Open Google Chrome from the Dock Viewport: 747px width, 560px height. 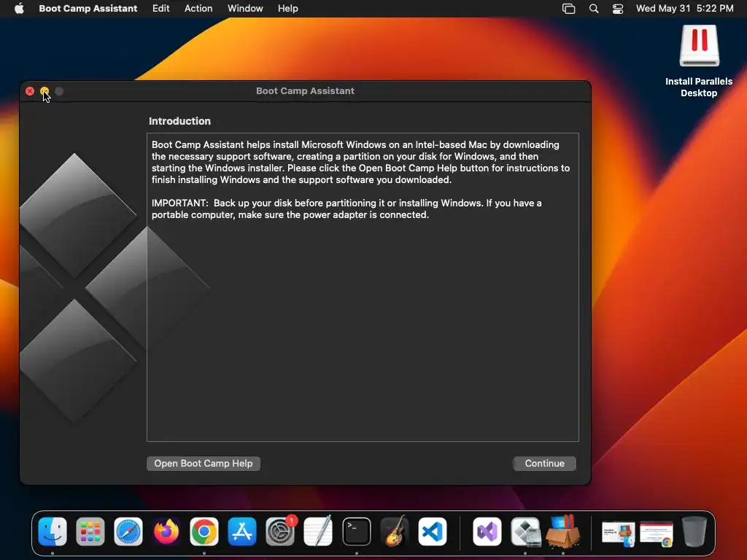[x=204, y=532]
